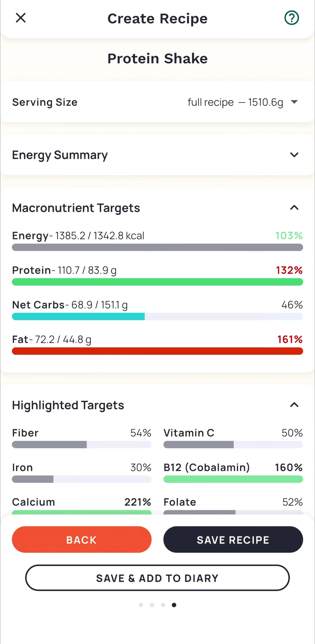Select the full recipe serving size value

[x=235, y=102]
